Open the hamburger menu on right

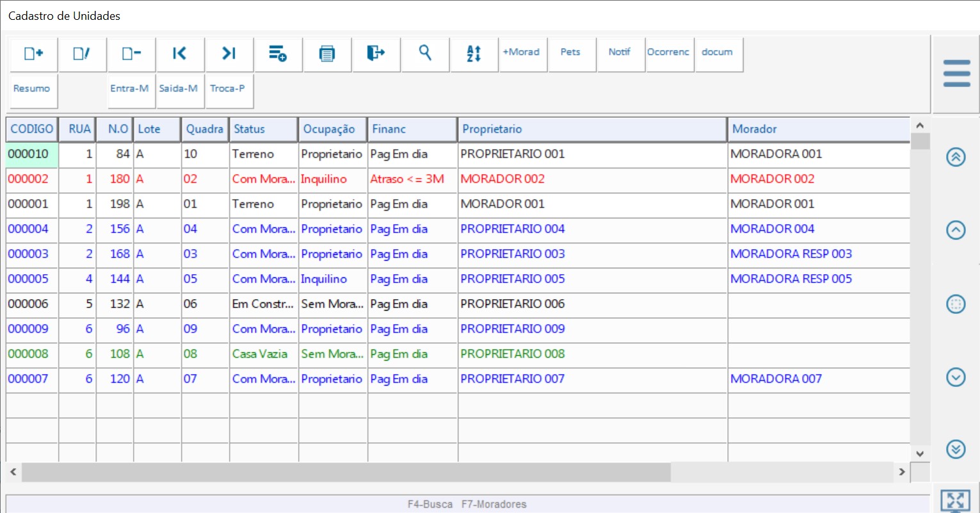956,74
